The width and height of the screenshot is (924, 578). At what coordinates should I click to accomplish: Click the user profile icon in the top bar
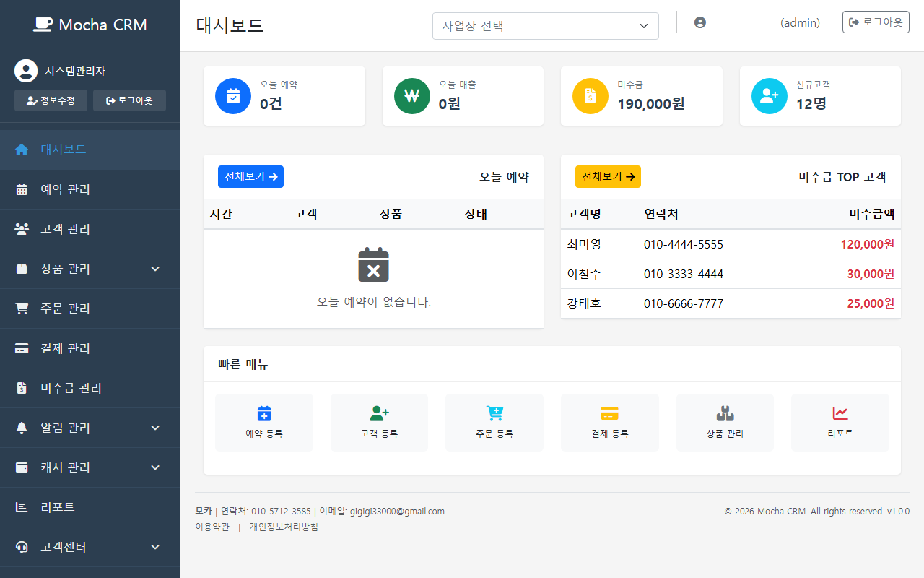699,22
